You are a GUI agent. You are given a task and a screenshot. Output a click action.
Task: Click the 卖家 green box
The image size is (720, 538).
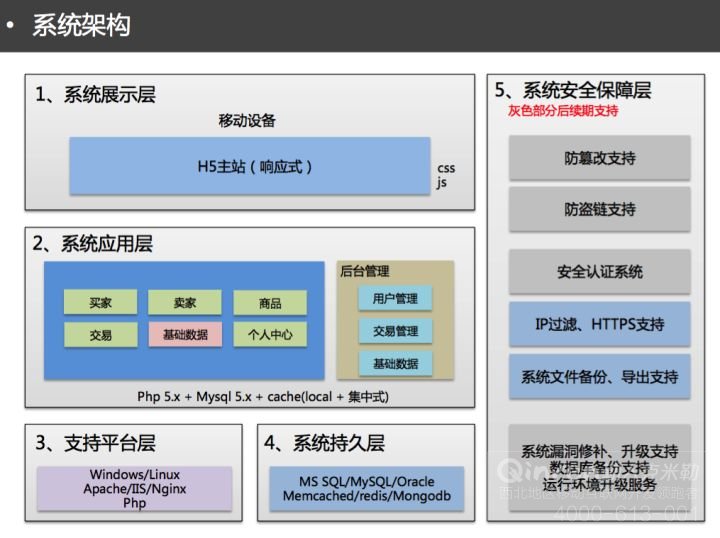pyautogui.click(x=185, y=303)
